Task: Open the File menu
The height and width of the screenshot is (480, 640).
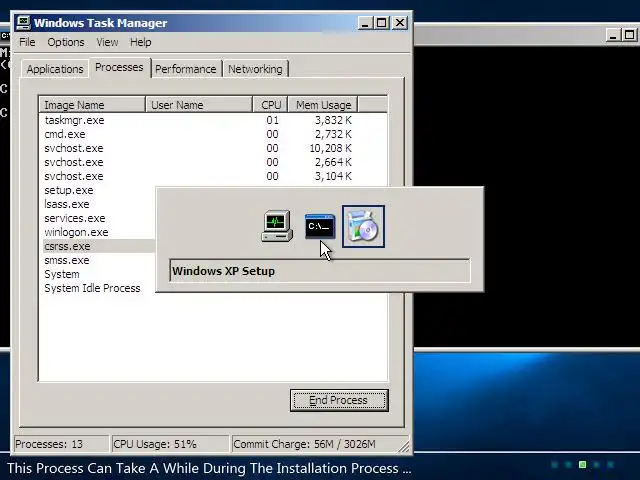Action: [x=27, y=42]
